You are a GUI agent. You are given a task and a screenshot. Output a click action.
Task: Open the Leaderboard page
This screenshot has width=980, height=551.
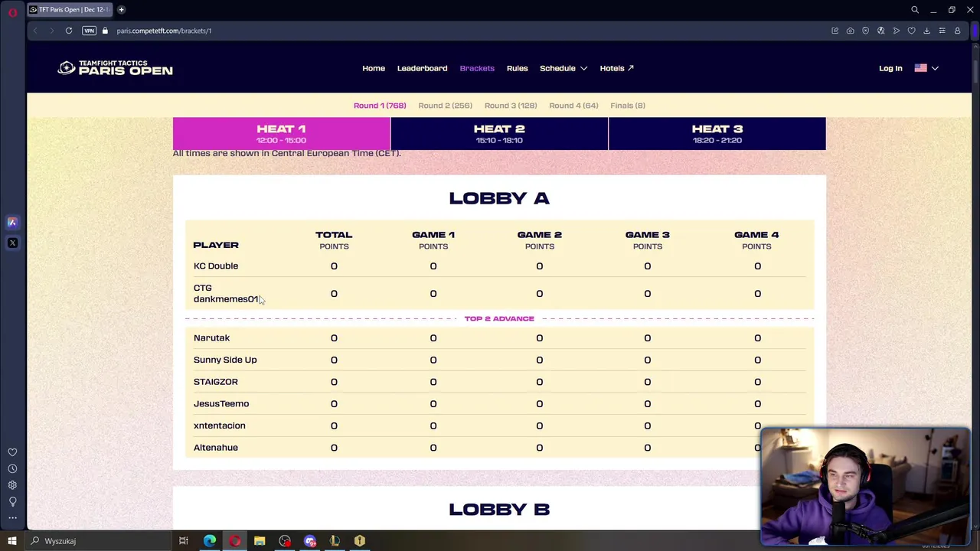click(422, 68)
